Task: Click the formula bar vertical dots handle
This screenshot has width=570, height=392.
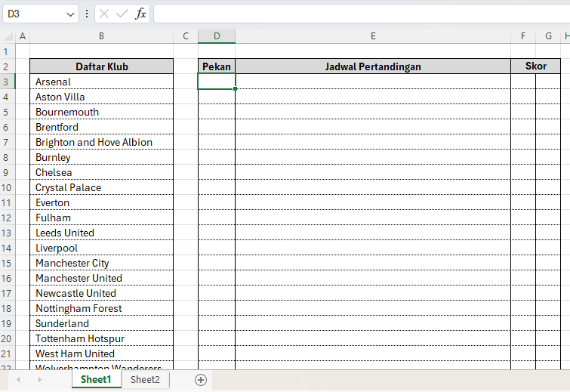Action: click(x=87, y=14)
